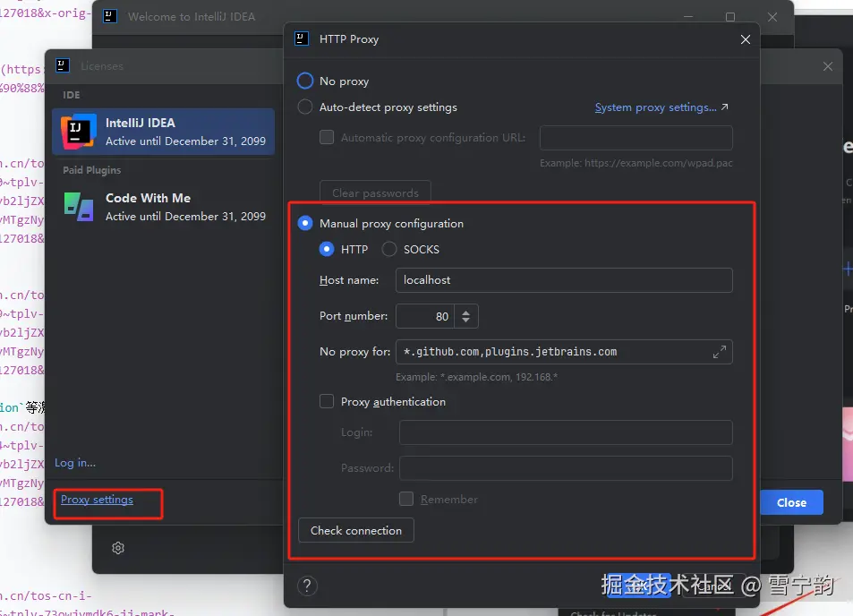This screenshot has width=853, height=616.
Task: Tick the Remember password checkbox
Action: tap(406, 499)
